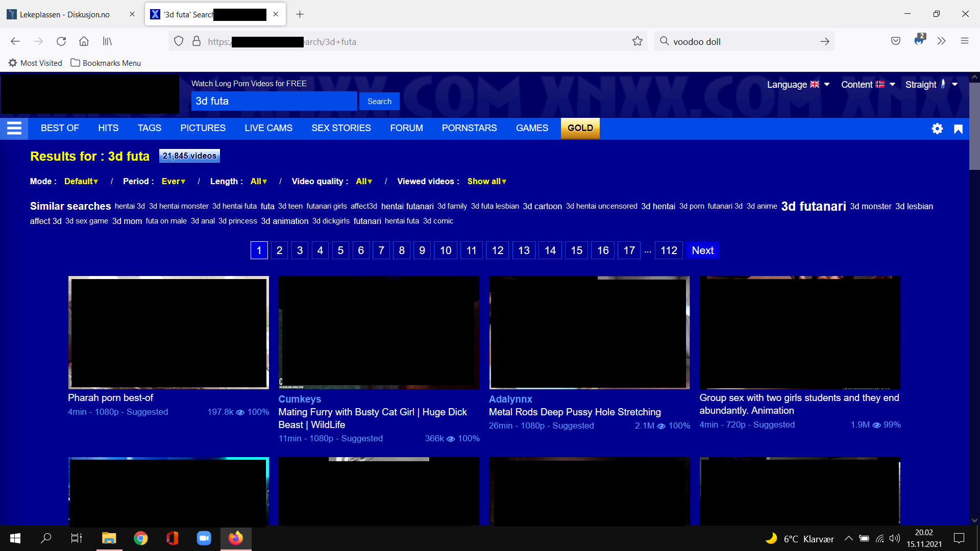
Task: Open the Firefox application menu
Action: click(965, 41)
